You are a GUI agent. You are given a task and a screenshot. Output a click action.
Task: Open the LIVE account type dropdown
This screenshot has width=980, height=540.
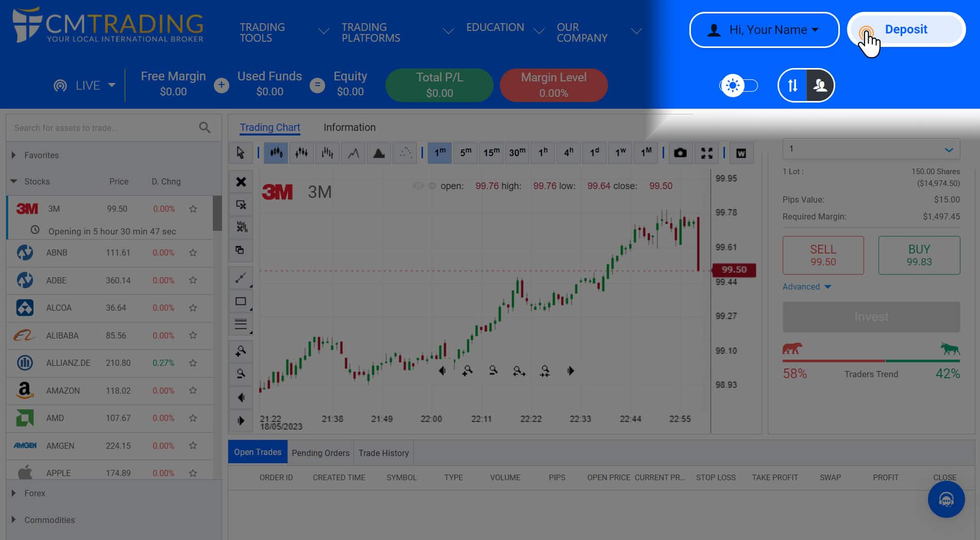point(85,85)
